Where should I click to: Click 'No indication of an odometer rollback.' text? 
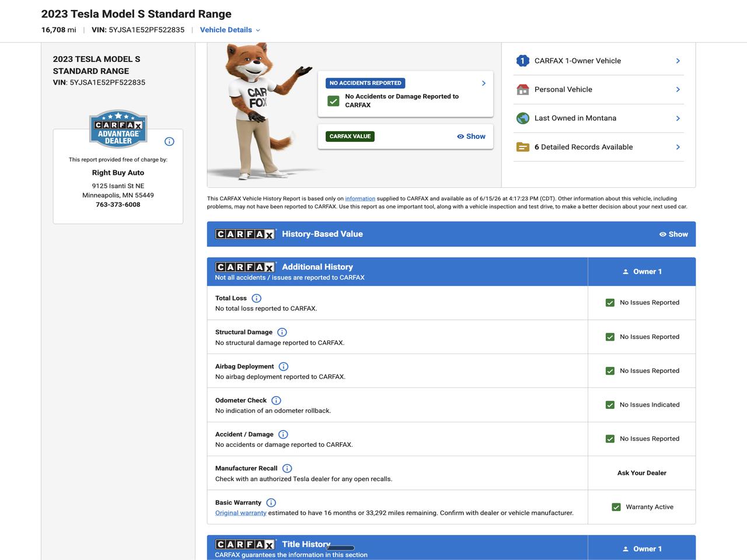coord(273,411)
